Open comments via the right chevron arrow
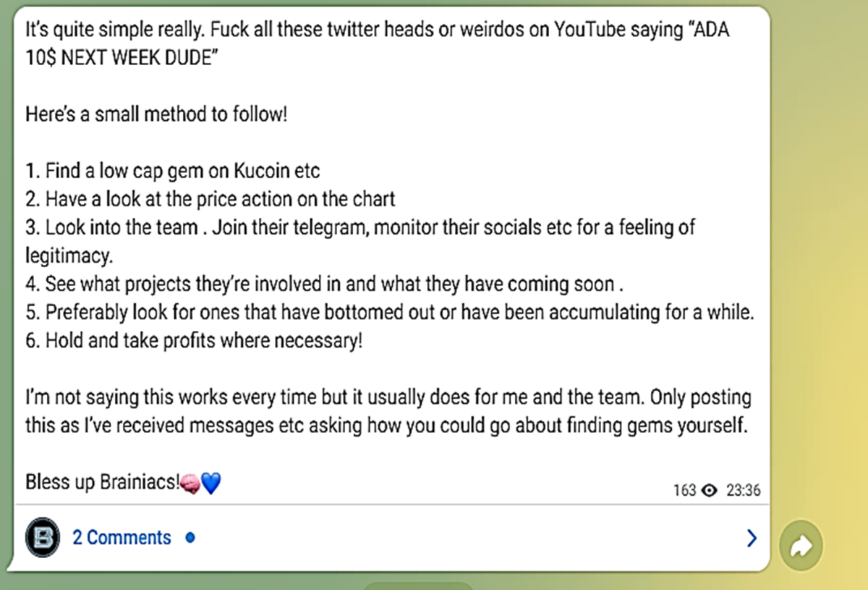 (x=752, y=538)
